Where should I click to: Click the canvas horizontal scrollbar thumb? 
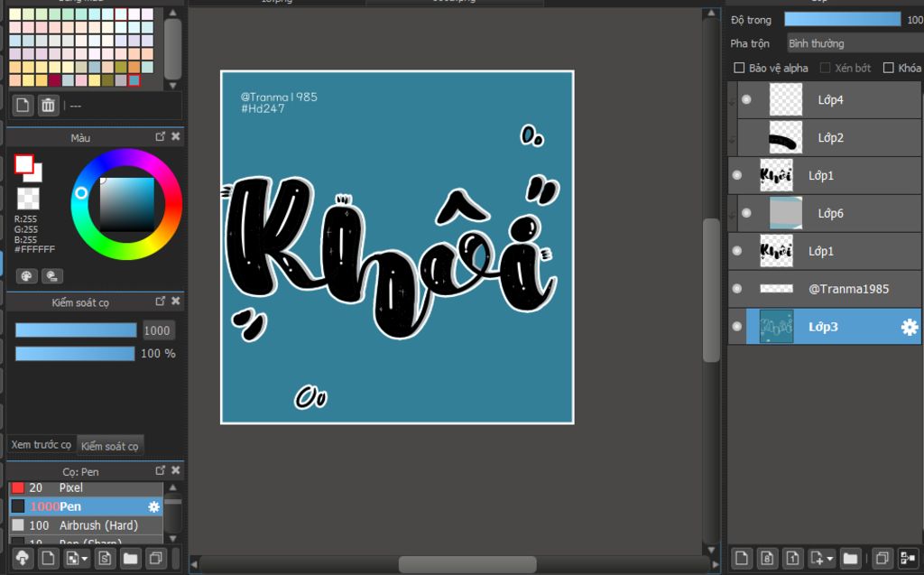click(468, 564)
